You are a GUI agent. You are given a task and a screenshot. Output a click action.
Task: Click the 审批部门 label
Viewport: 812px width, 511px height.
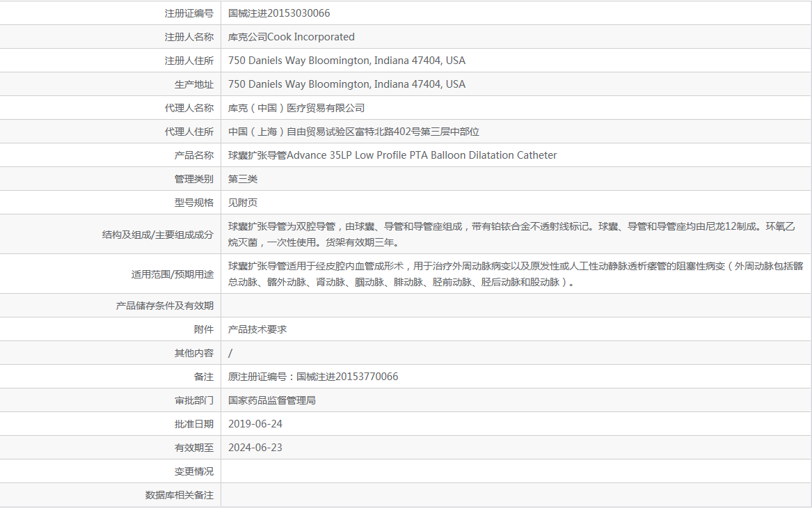pos(194,400)
